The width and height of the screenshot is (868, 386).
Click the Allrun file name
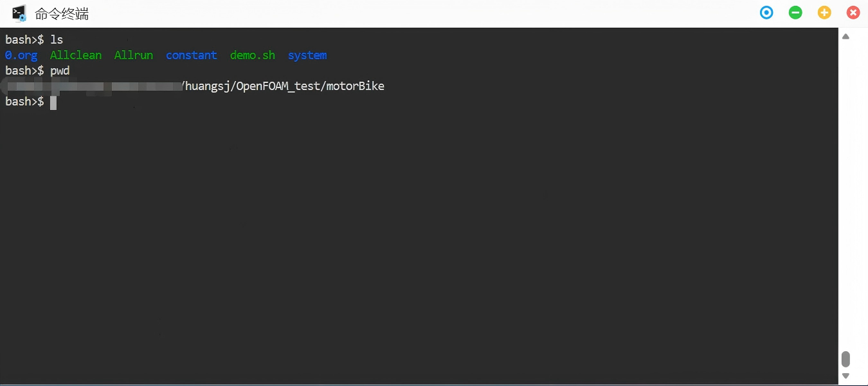click(x=134, y=55)
